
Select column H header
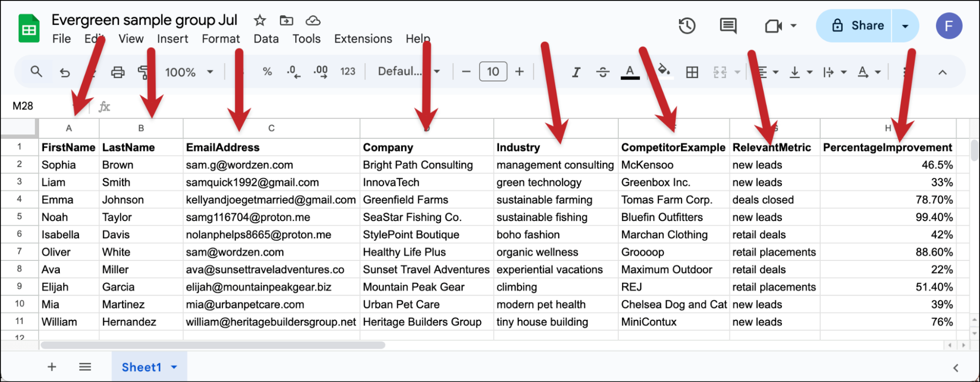point(888,128)
